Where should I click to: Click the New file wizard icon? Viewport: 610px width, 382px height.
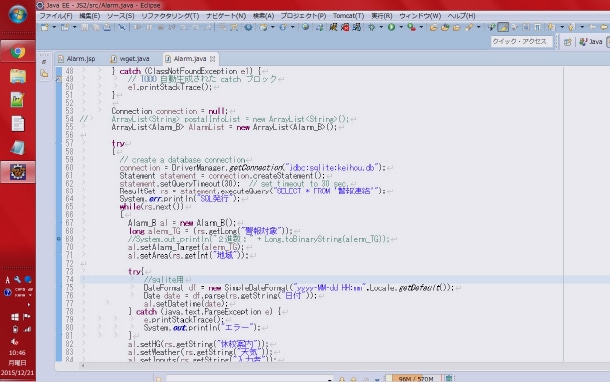coord(45,27)
